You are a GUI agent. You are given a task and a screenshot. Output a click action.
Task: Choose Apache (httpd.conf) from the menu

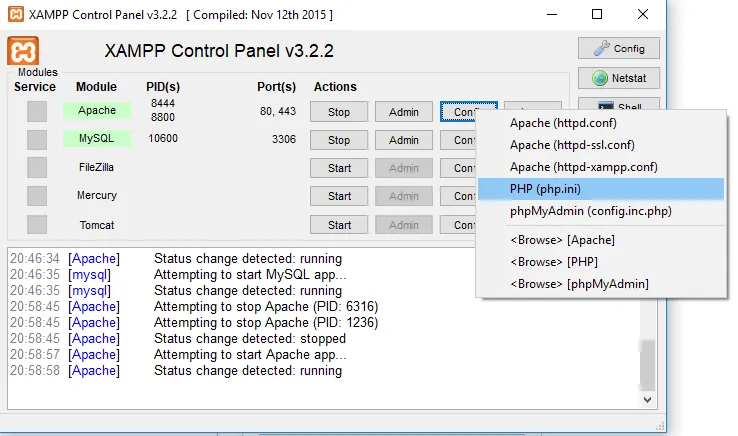tap(601, 123)
